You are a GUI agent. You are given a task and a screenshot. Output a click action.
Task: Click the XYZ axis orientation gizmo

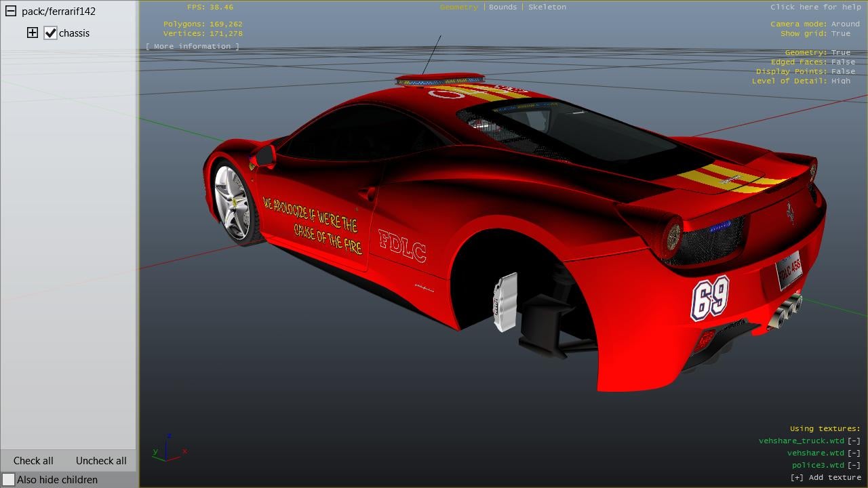point(168,449)
